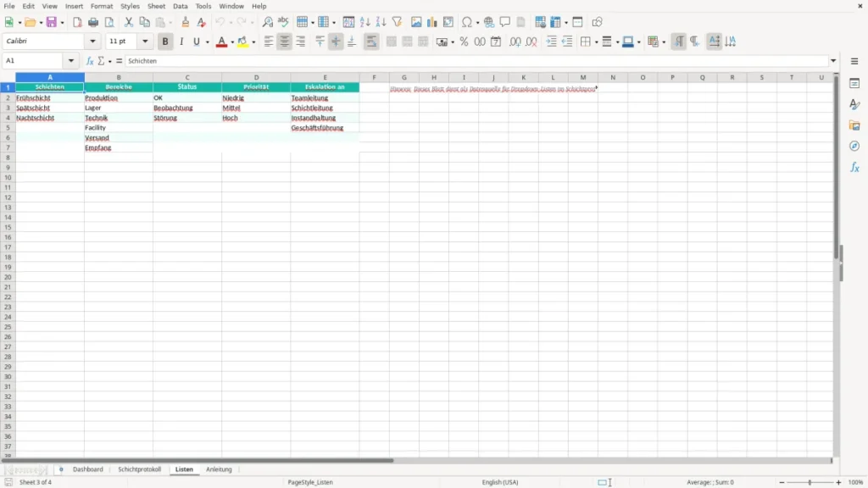The height and width of the screenshot is (488, 868).
Task: Switch to the Anleitung sheet tab
Action: (x=219, y=469)
